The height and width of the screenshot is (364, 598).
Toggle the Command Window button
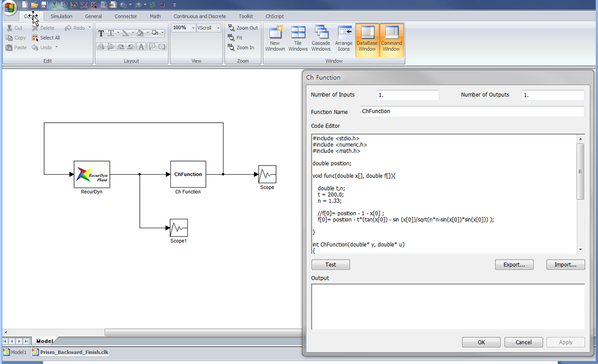click(392, 39)
